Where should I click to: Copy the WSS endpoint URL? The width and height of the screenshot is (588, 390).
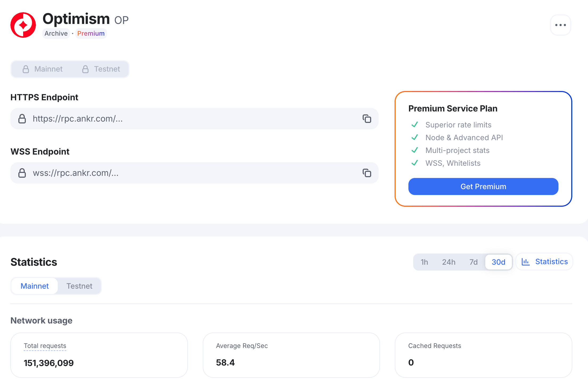click(x=367, y=173)
